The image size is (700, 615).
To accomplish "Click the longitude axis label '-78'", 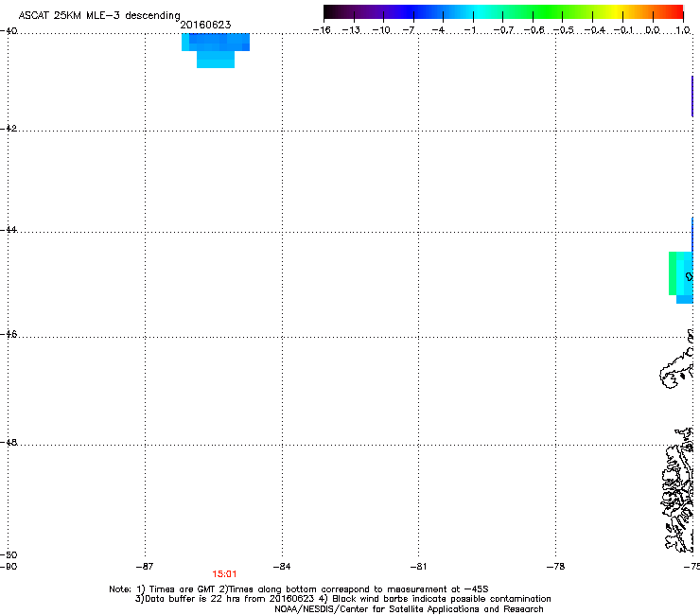I will tap(556, 567).
